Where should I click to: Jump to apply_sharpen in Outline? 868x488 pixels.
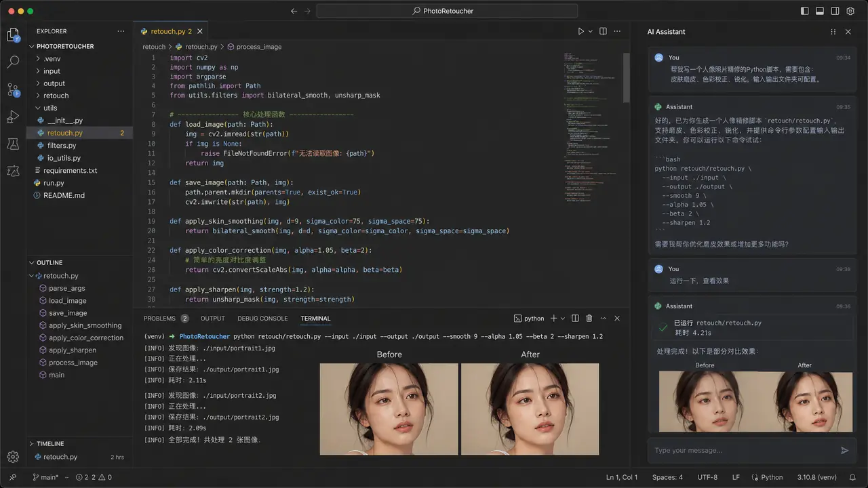80,350
